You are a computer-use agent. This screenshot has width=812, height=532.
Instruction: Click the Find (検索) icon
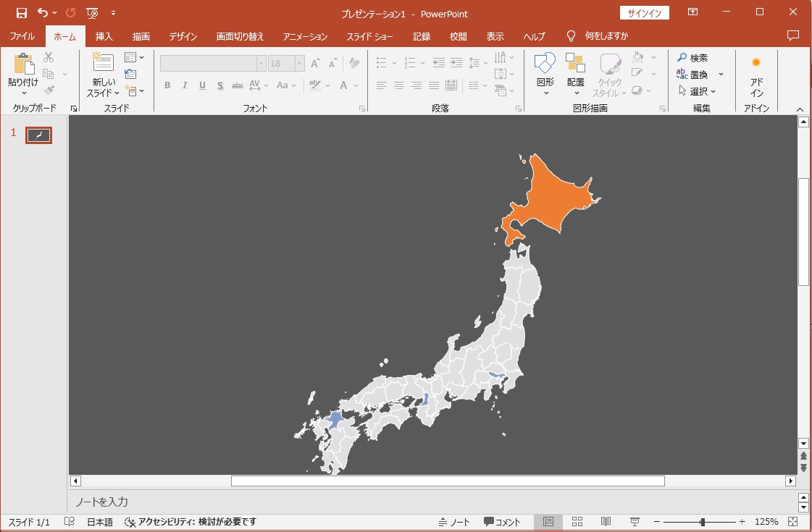[692, 58]
